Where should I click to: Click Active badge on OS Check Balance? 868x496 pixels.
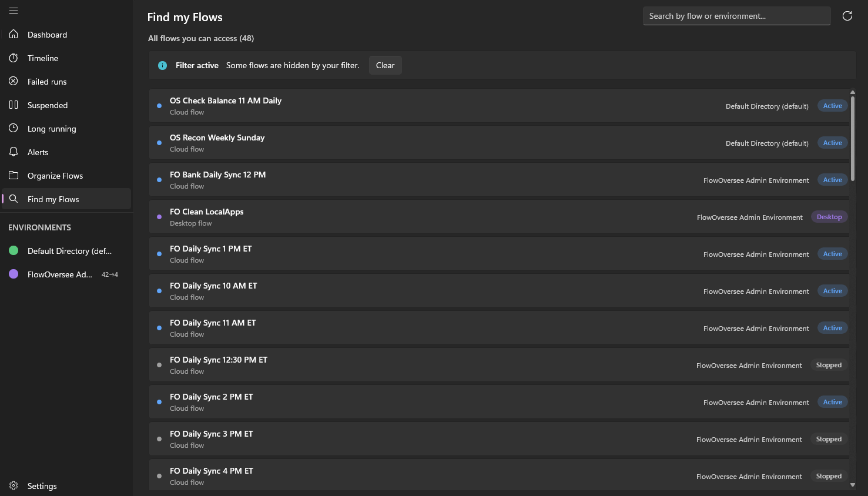(832, 106)
